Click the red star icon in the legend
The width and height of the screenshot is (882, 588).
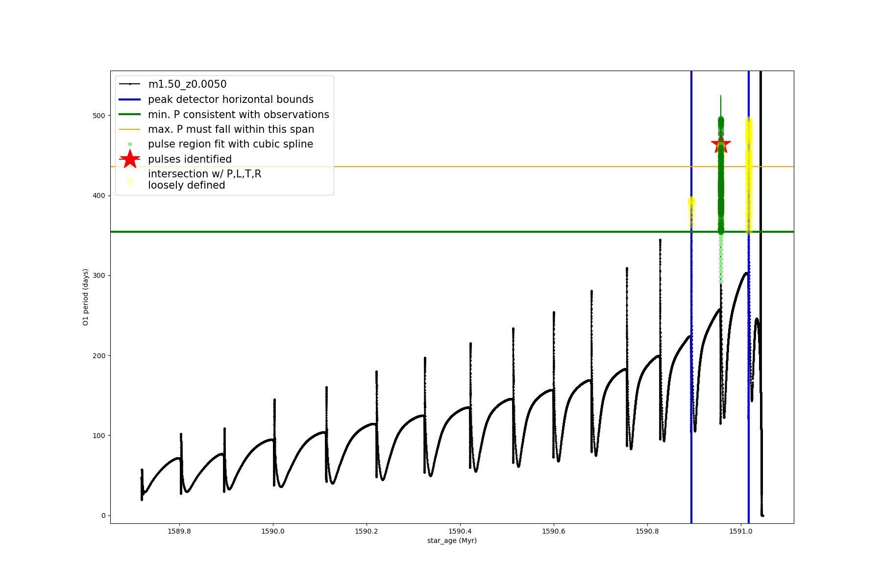click(x=130, y=159)
